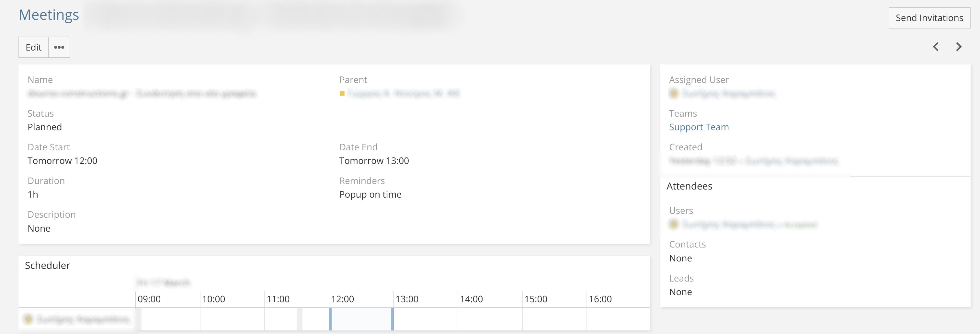Go to previous meeting record arrow

[936, 47]
